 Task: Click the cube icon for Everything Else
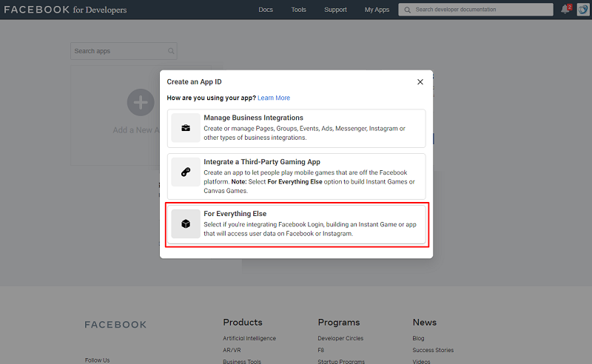click(186, 224)
